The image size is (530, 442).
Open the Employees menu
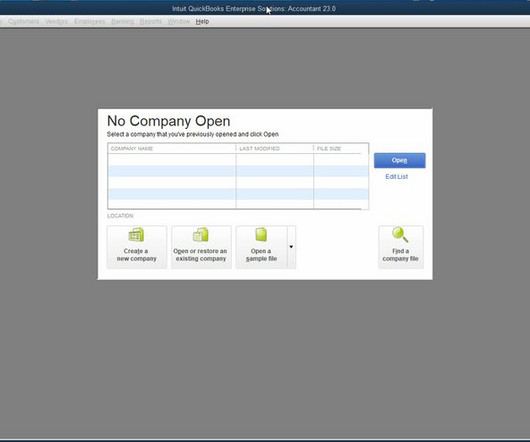point(89,21)
